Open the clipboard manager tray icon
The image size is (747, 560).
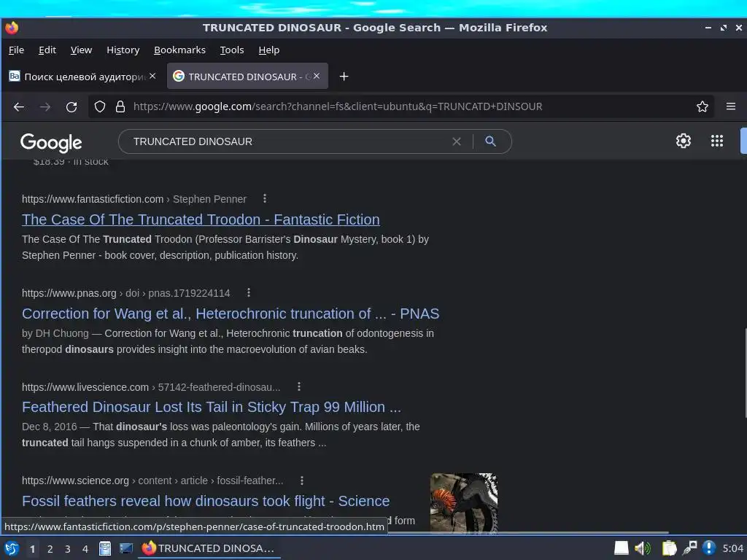pyautogui.click(x=670, y=548)
